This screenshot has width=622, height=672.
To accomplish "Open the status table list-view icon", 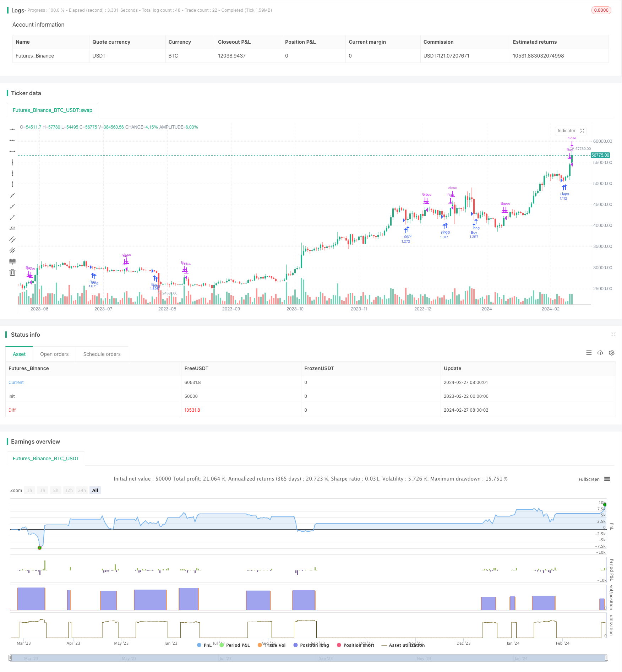I will tap(589, 353).
